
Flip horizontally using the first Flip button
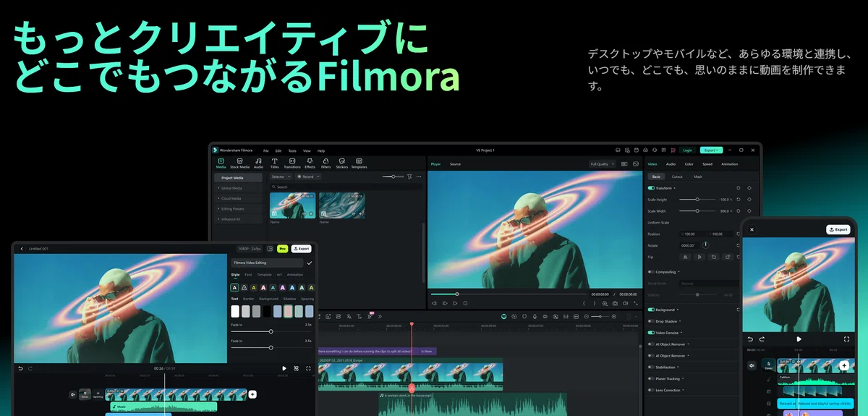coord(686,256)
